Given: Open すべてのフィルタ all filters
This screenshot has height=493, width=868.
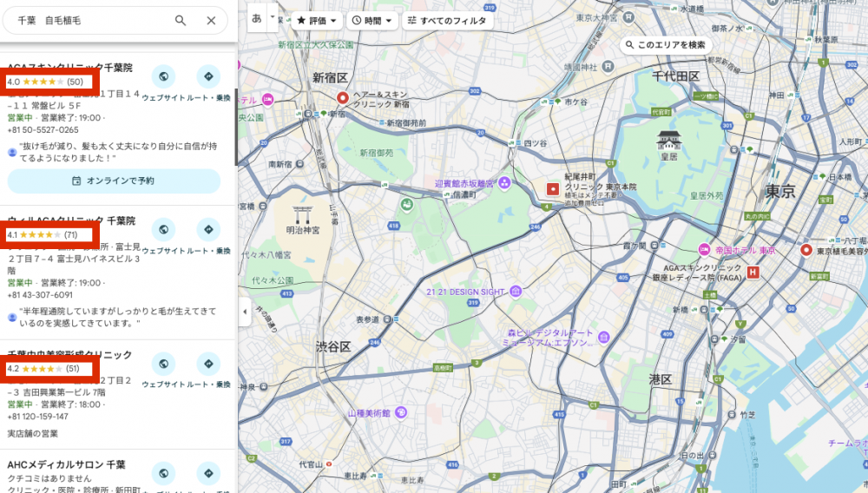Looking at the screenshot, I should click(447, 21).
